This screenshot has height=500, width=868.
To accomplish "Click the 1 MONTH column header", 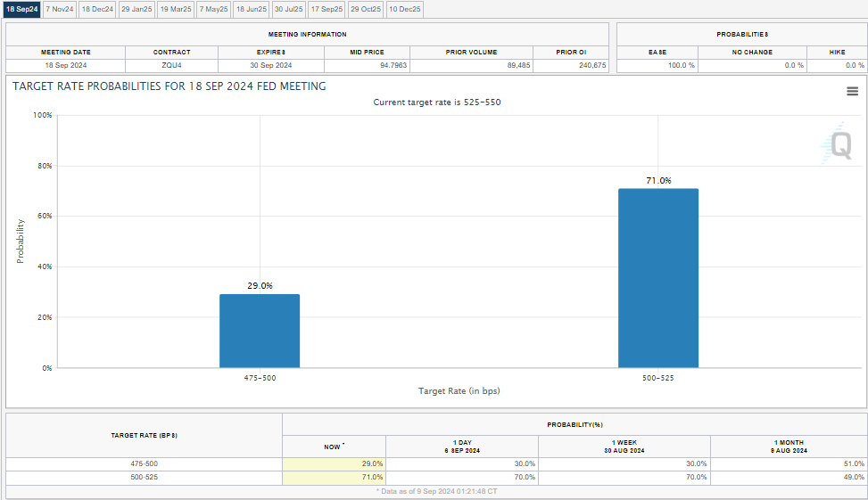I will point(787,446).
